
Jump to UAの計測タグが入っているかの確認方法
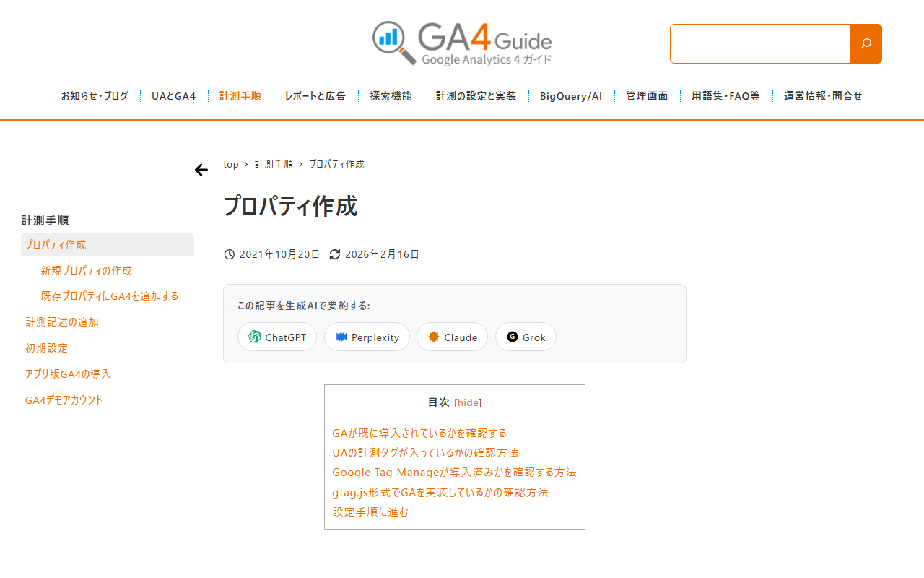tap(425, 452)
